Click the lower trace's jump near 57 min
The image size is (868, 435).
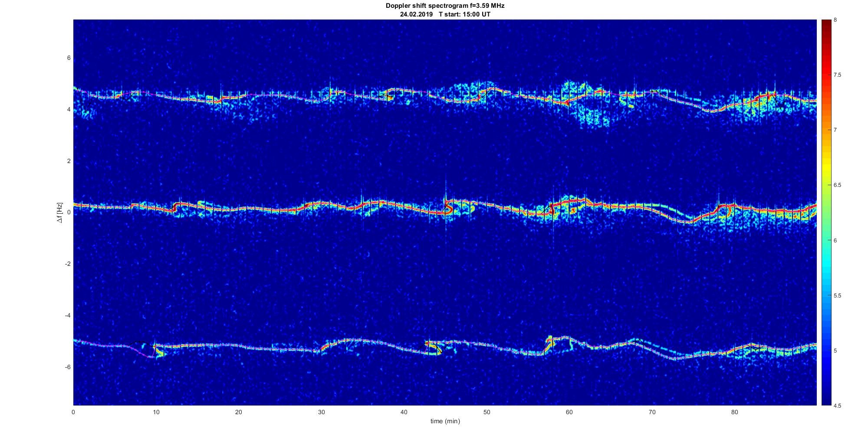click(x=547, y=345)
